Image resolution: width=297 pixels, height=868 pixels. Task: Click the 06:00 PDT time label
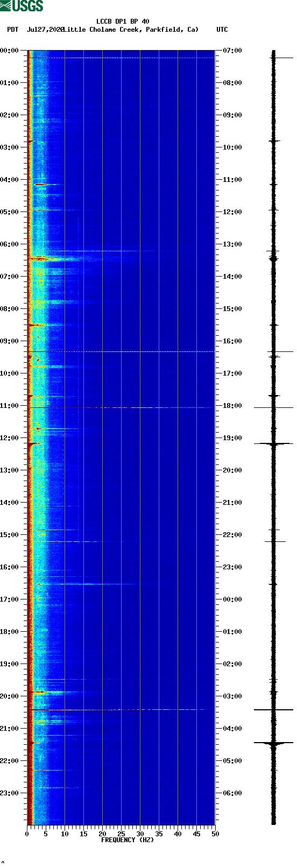tap(10, 244)
